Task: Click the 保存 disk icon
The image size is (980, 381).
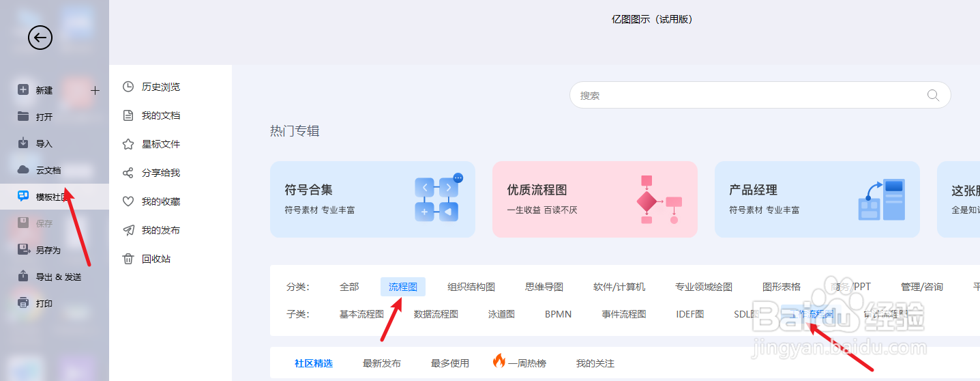Action: point(23,223)
